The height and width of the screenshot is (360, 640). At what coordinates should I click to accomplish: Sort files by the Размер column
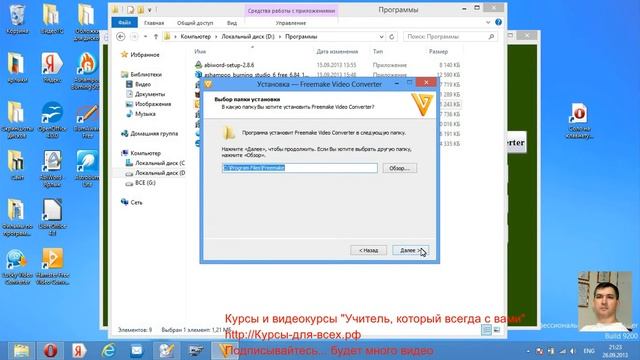[x=438, y=51]
